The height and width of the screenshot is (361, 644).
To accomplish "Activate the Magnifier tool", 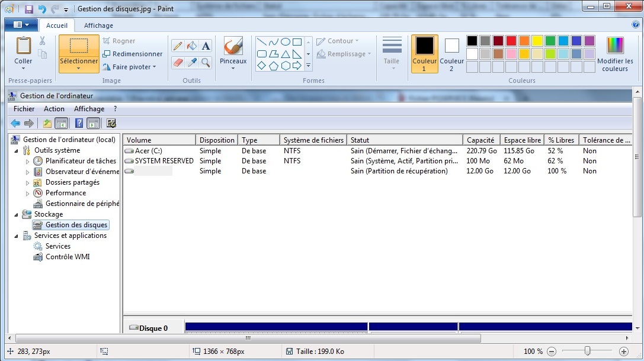I will point(206,62).
